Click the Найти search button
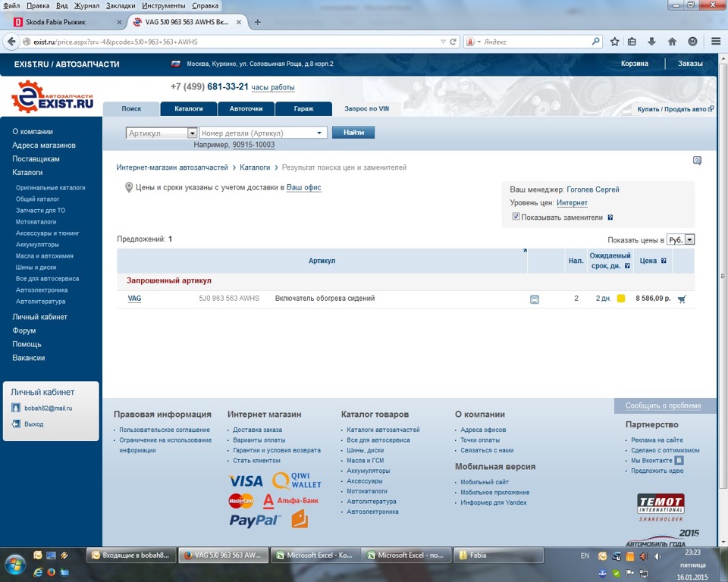 pyautogui.click(x=353, y=133)
